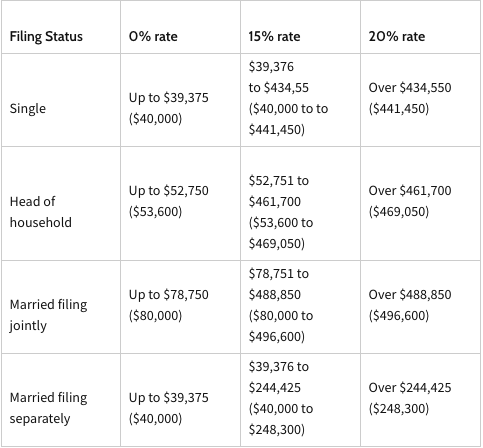This screenshot has height=448, width=483.
Task: Click the Married filing separately cell
Action: (x=61, y=400)
